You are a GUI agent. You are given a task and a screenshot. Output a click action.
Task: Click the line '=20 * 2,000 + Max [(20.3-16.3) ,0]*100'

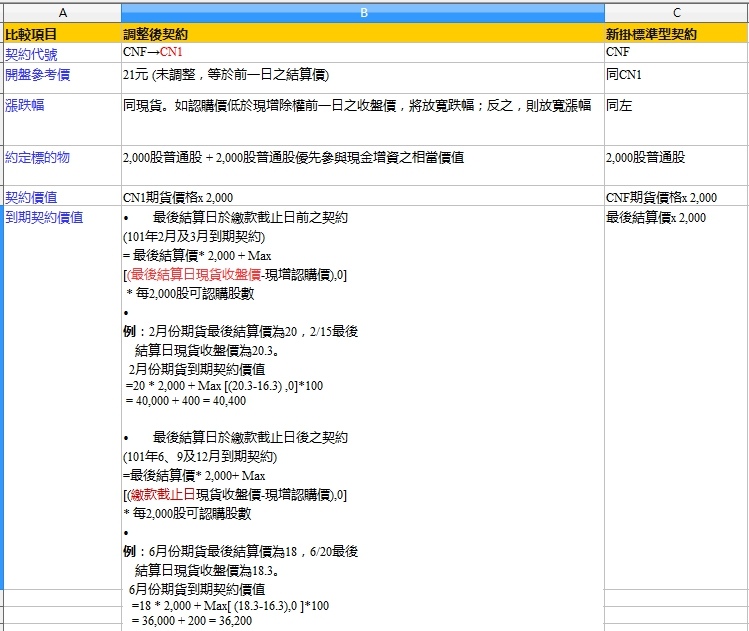click(x=225, y=386)
